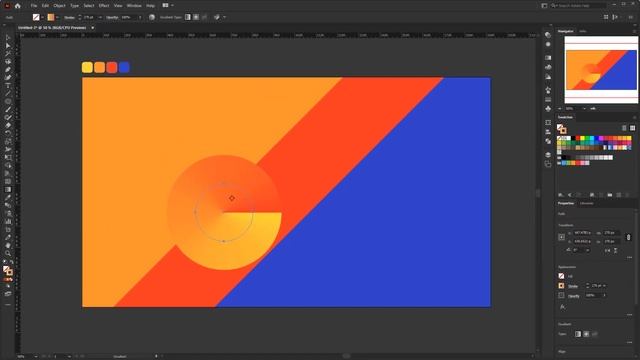Select the Selection tool in the toolbar
The height and width of the screenshot is (360, 640).
point(8,38)
